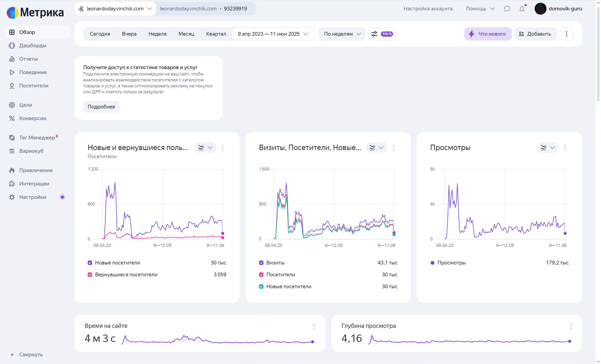Image resolution: width=601 pixels, height=364 pixels.
Task: Open three-dot menu of Просмотры widget
Action: coord(565,148)
